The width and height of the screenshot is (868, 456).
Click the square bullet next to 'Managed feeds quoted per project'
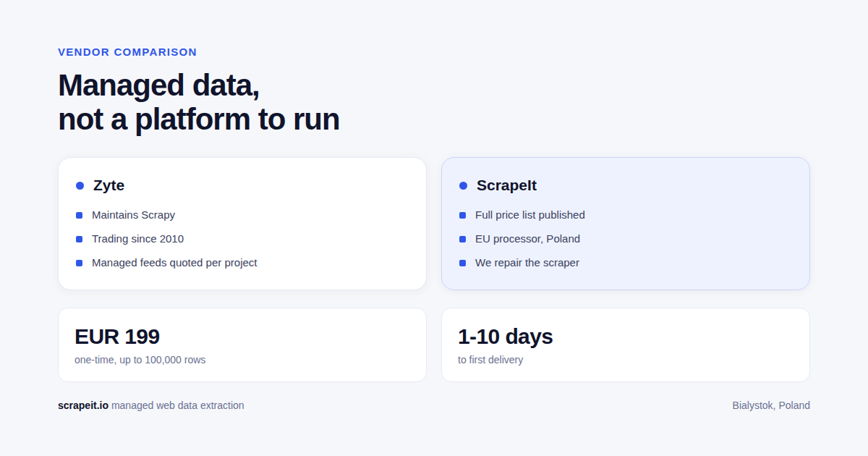(79, 263)
